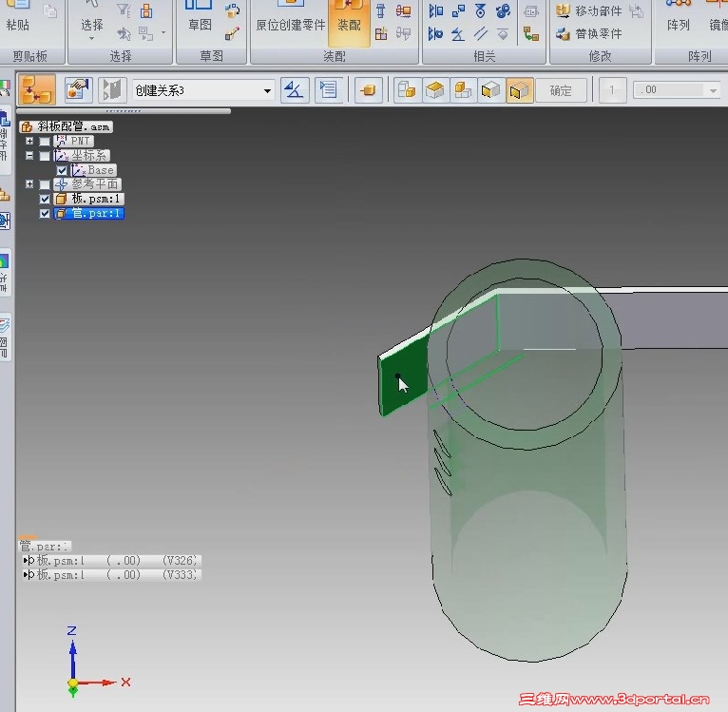The image size is (728, 712).
Task: Uncheck the 管.par:1 checkbox
Action: pos(45,214)
